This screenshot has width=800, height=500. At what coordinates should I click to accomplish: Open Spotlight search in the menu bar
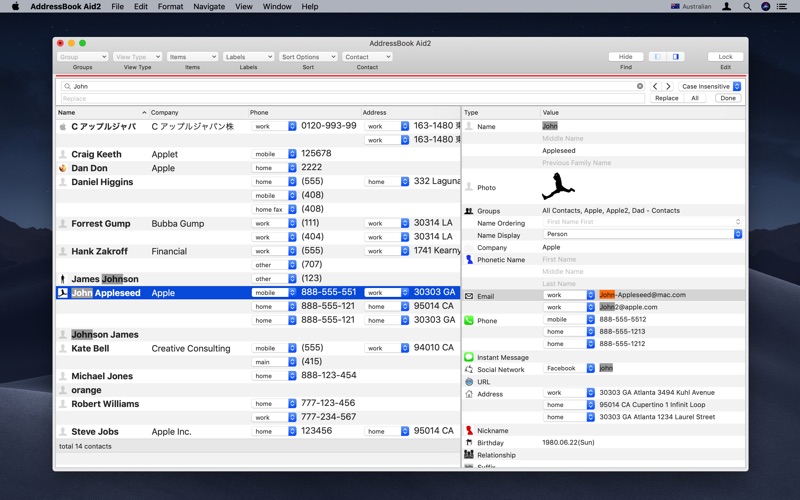pyautogui.click(x=747, y=7)
